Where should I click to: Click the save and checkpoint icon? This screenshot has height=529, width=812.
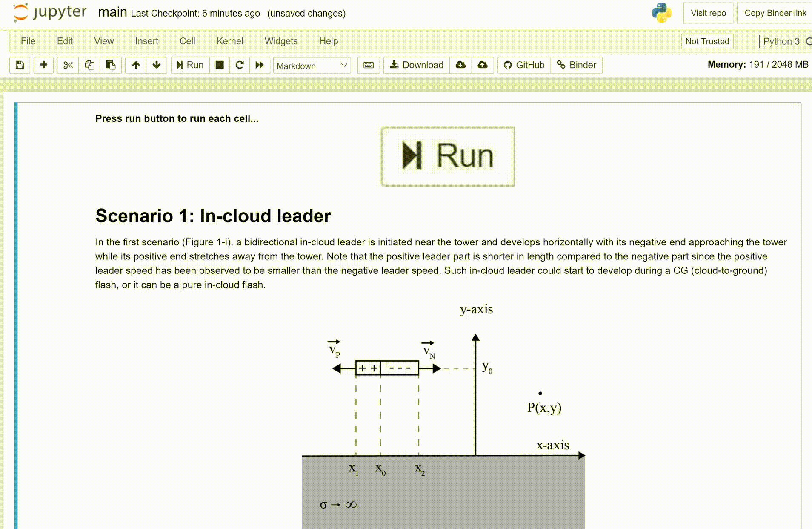20,65
